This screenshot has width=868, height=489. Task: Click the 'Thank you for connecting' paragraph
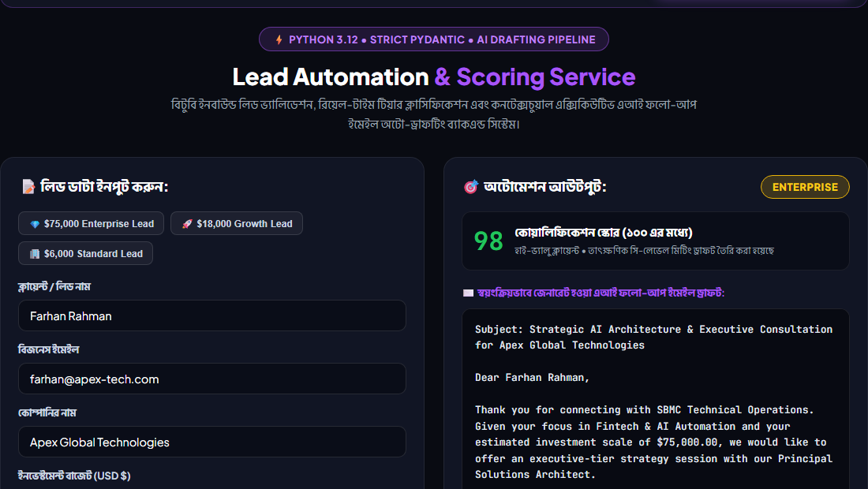pyautogui.click(x=654, y=442)
